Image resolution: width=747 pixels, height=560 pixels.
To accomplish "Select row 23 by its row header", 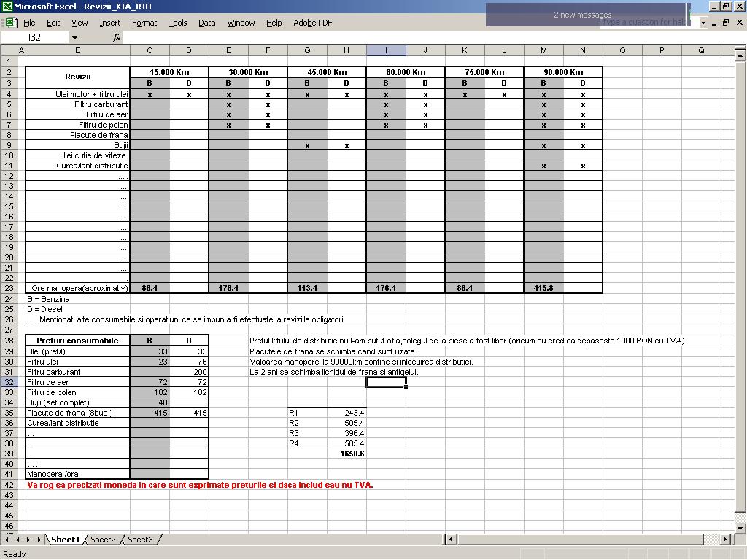I will coord(9,288).
